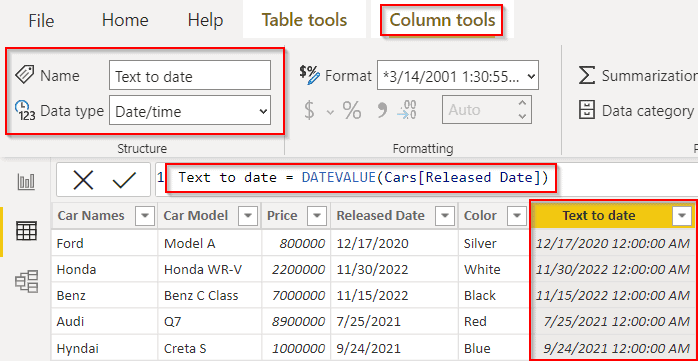Image resolution: width=698 pixels, height=361 pixels.
Task: Click the Silver color cell
Action: [494, 243]
